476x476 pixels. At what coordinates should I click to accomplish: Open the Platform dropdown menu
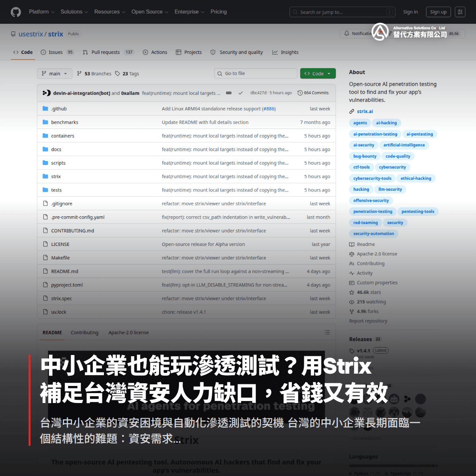click(42, 12)
